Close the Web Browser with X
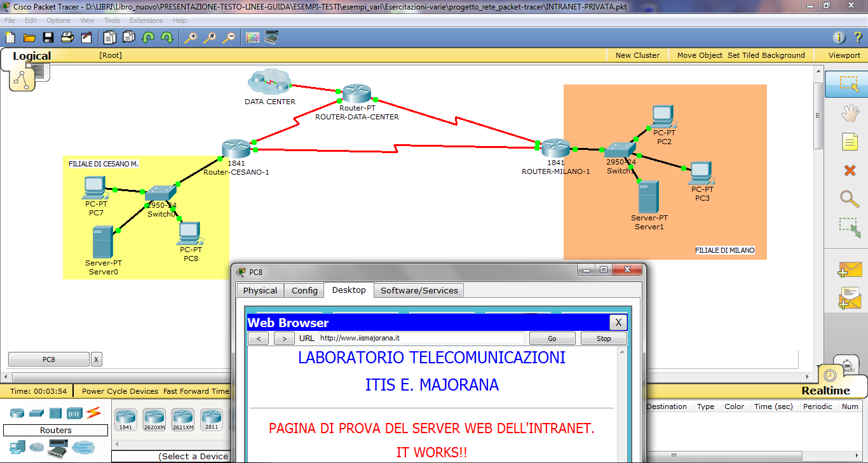The height and width of the screenshot is (463, 868). 618,323
